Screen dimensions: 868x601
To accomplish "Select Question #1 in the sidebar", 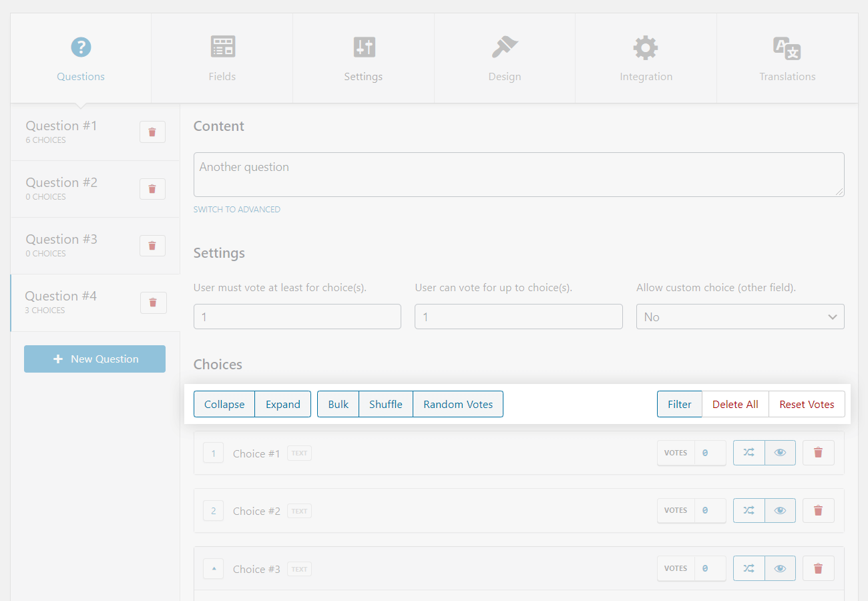I will [95, 132].
